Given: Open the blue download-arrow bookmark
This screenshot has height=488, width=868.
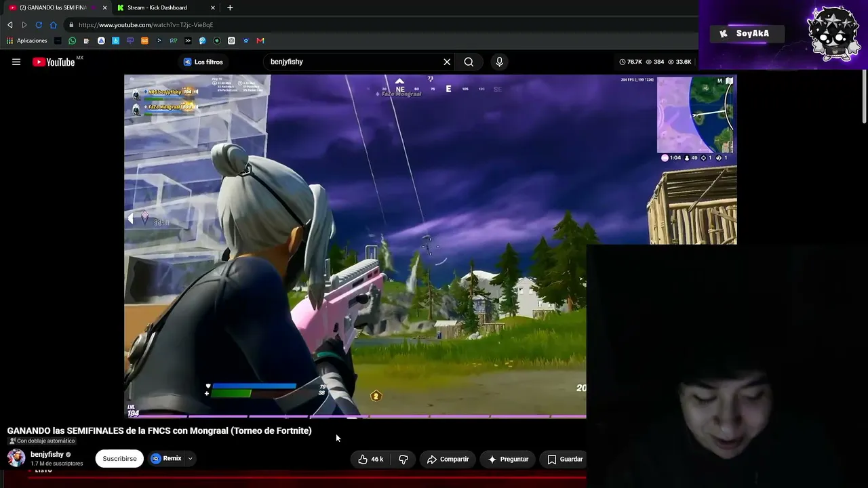Looking at the screenshot, I should point(116,41).
